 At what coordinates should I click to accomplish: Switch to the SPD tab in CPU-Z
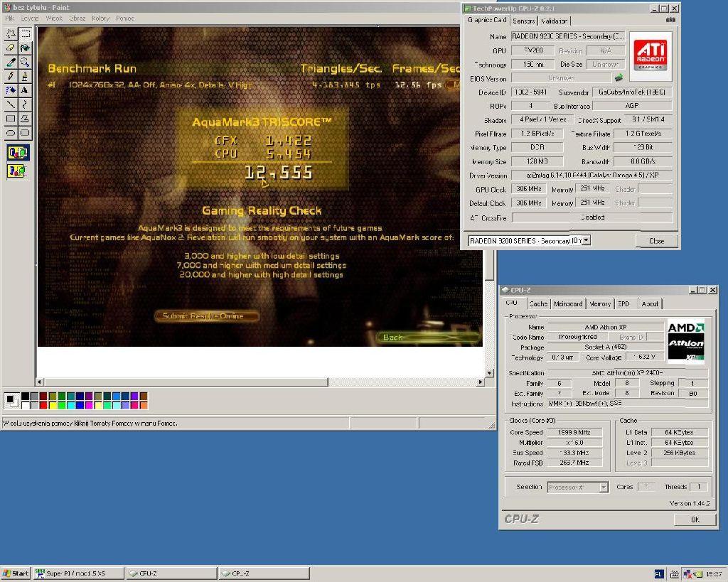[623, 303]
